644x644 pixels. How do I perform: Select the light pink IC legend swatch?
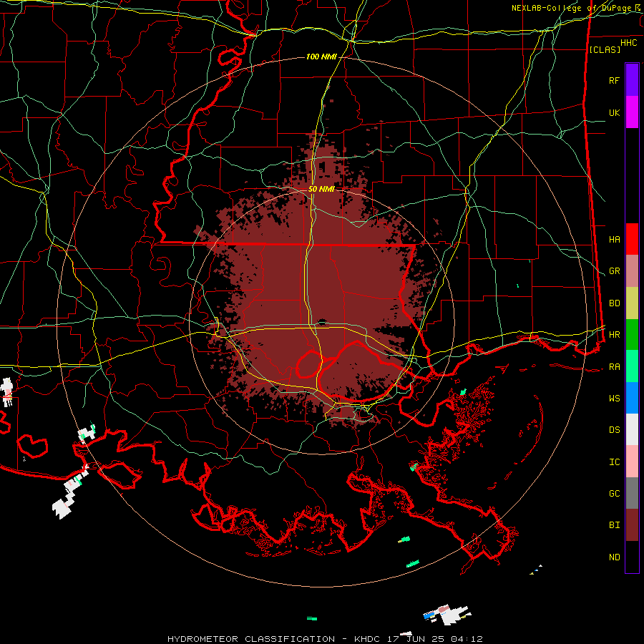coord(632,462)
